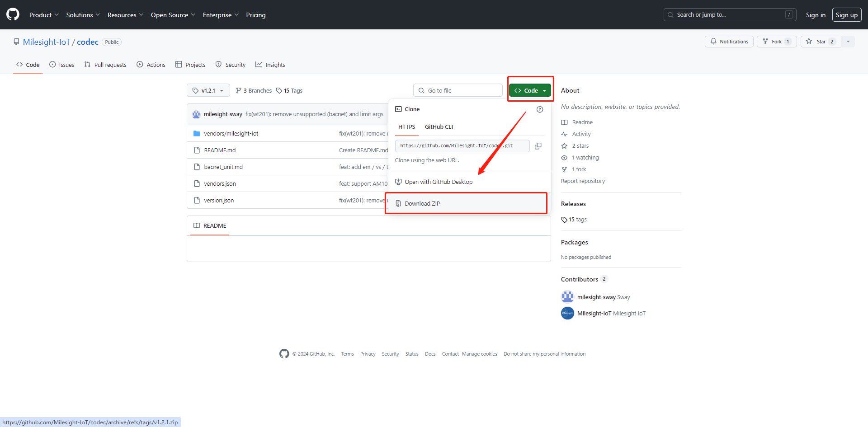This screenshot has height=427, width=868.
Task: Click the Go to file search box
Action: pos(458,90)
